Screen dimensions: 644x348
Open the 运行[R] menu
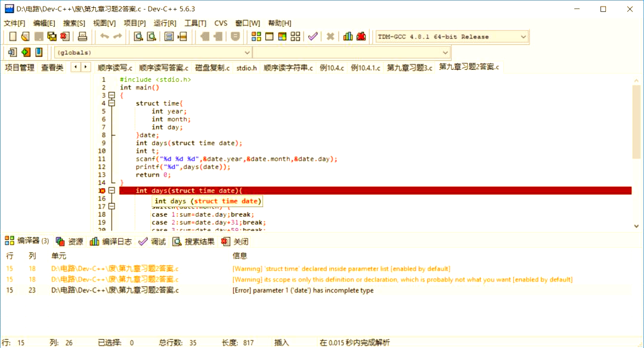pos(165,23)
